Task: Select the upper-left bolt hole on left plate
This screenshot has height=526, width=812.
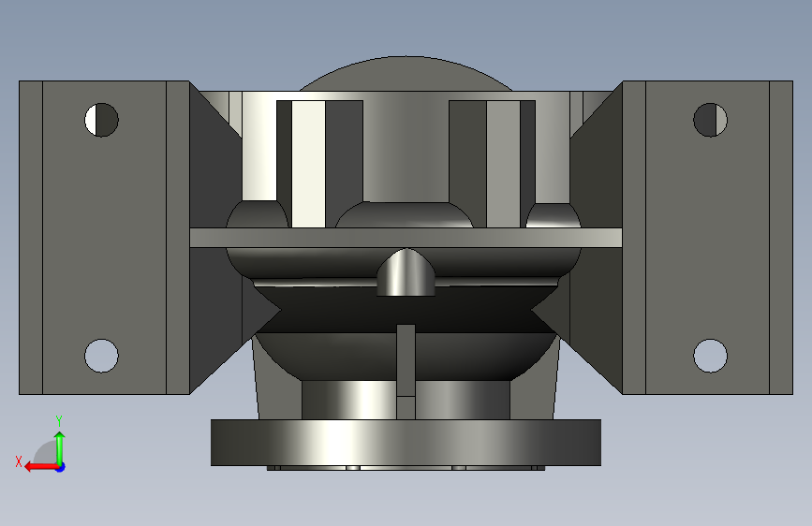Action: (101, 120)
